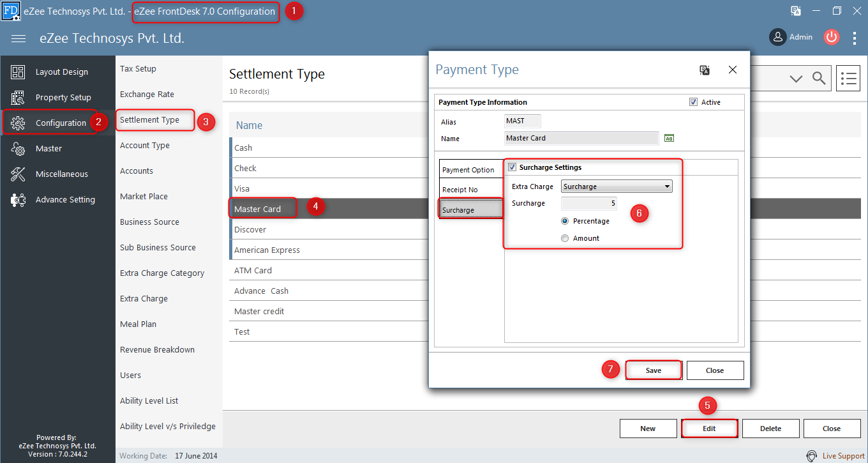Click the Live Support headset icon

[812, 456]
